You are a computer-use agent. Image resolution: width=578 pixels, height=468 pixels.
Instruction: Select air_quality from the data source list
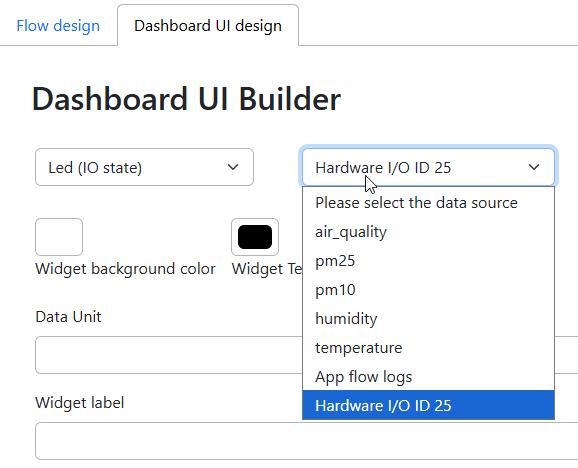(x=428, y=232)
